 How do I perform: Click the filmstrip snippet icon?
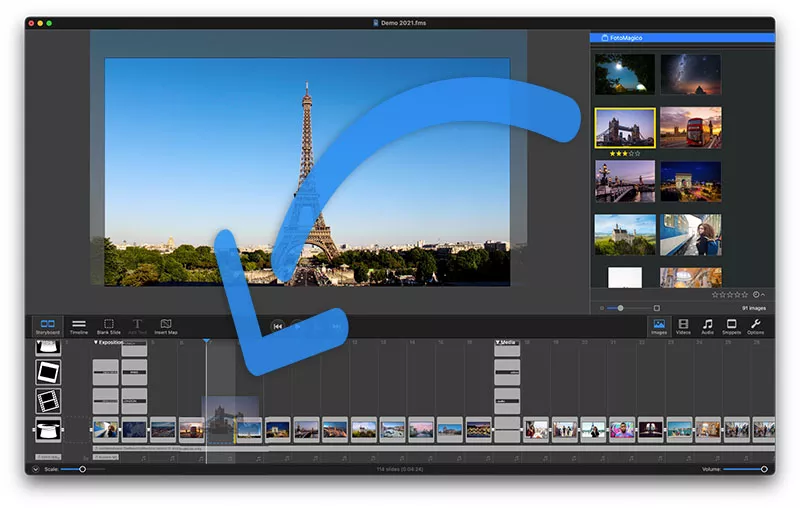[48, 401]
